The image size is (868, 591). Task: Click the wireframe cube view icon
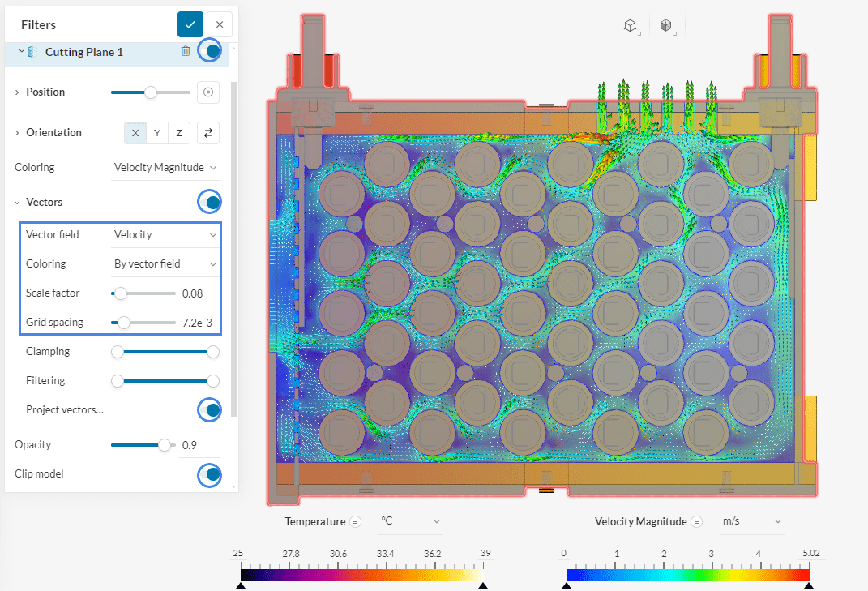point(631,26)
